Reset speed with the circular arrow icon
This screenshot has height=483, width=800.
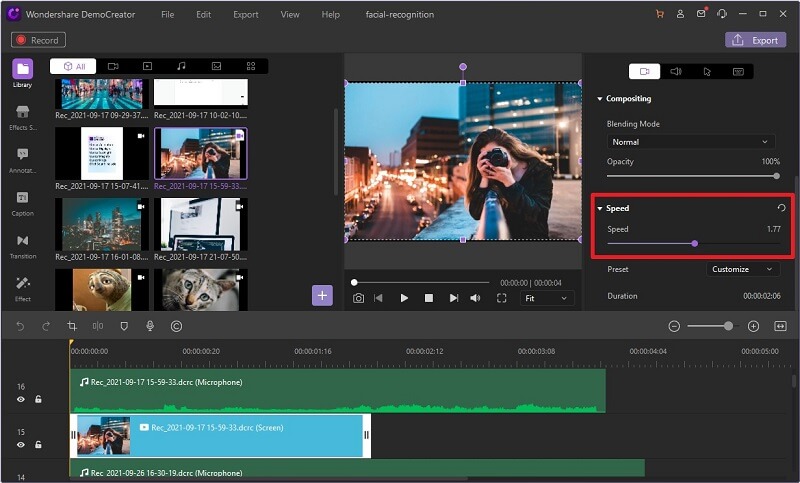tap(781, 208)
